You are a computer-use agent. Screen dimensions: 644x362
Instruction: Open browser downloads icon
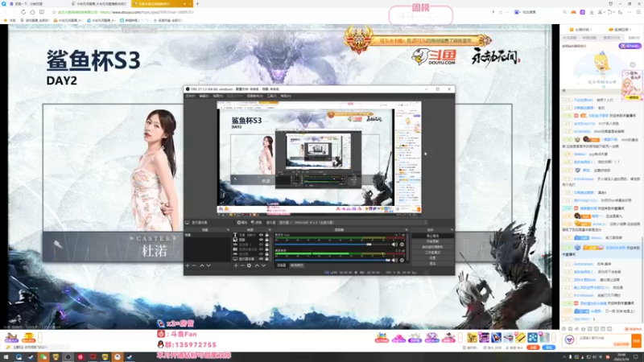click(x=592, y=12)
